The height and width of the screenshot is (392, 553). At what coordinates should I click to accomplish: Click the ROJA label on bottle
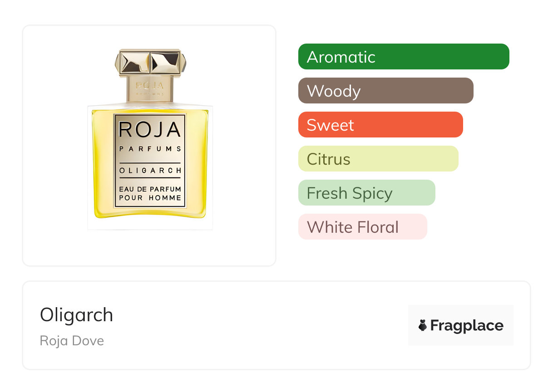(x=150, y=130)
